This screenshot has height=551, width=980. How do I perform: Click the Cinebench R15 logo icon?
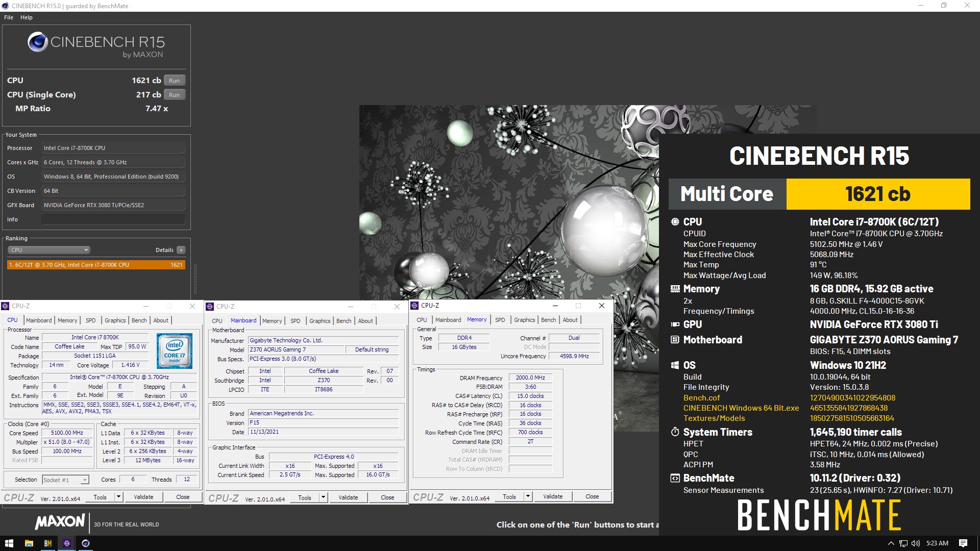pos(38,42)
